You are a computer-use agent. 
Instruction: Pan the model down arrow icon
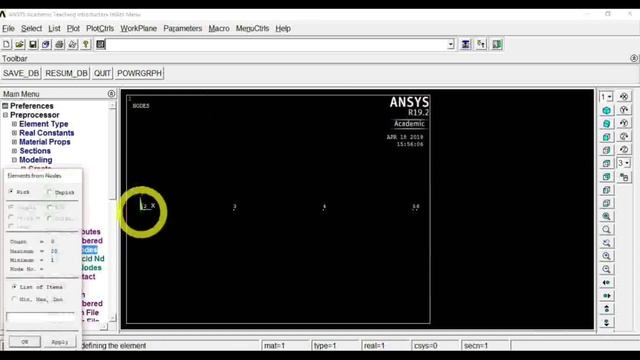tap(607, 322)
